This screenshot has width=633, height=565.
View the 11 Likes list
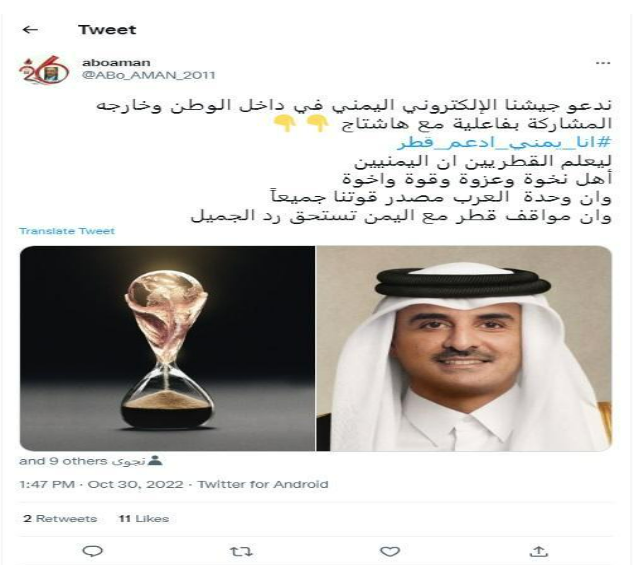[x=144, y=519]
